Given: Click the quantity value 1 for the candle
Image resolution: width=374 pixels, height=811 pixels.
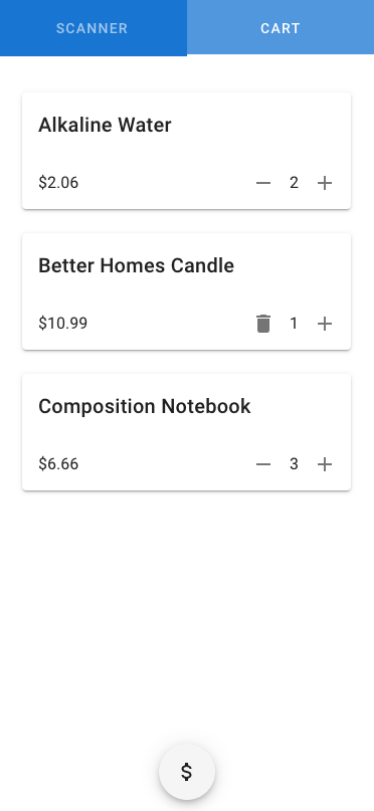Looking at the screenshot, I should [294, 324].
